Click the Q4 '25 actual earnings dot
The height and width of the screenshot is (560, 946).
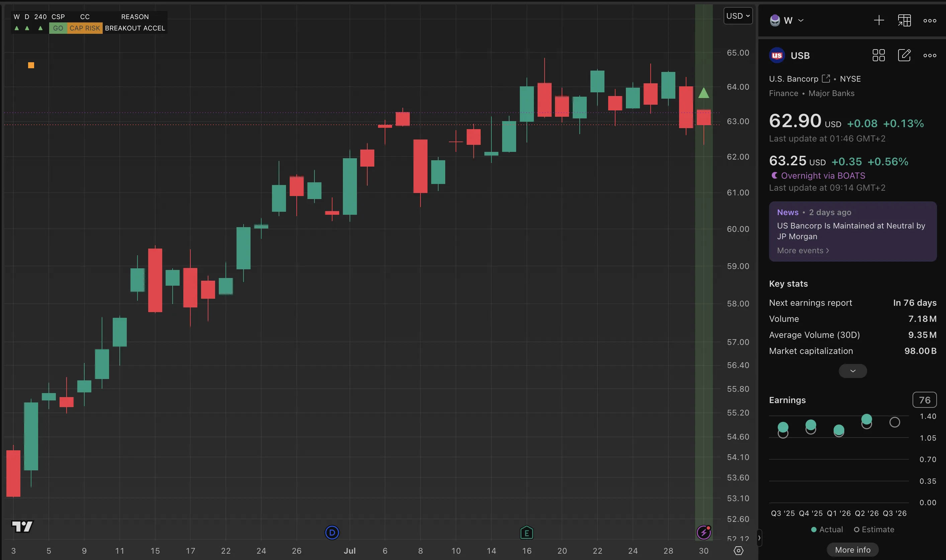811,425
